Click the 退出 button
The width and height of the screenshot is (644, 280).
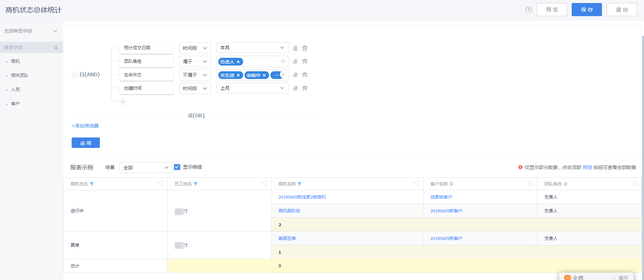(x=622, y=10)
